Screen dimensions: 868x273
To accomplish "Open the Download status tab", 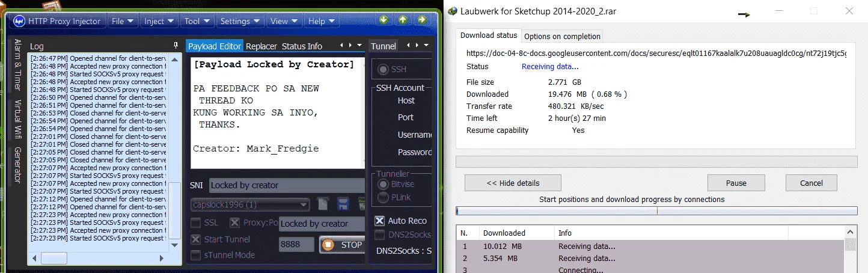I will pos(489,35).
